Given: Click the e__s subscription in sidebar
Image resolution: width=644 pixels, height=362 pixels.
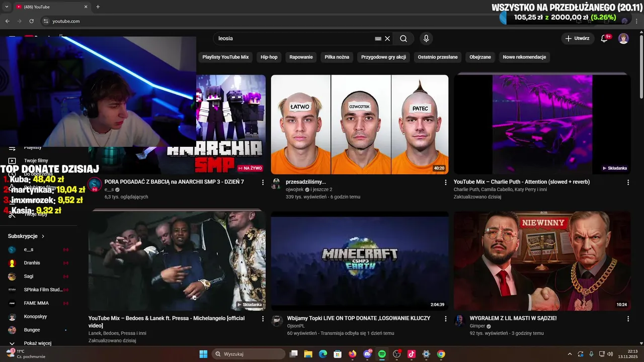Looking at the screenshot, I should coord(38,249).
